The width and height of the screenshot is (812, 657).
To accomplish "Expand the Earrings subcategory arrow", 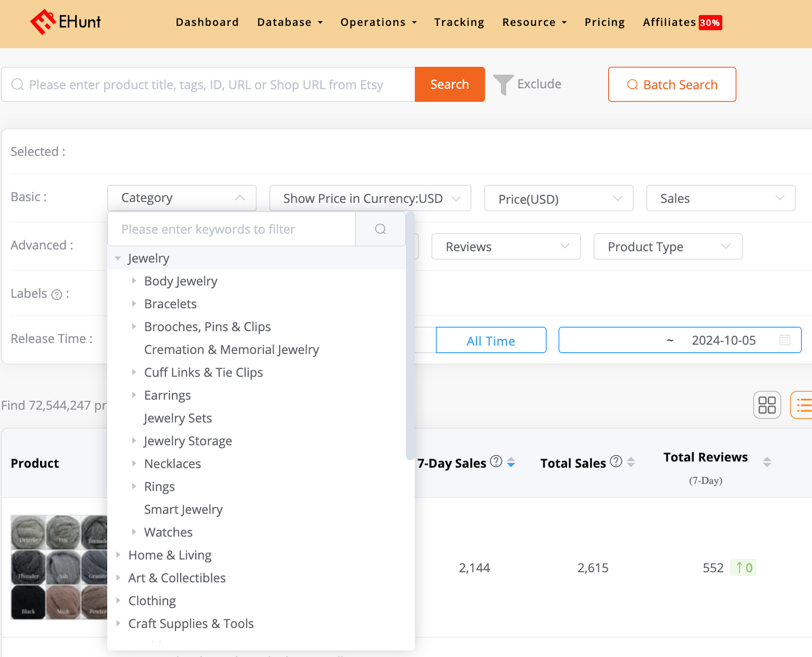I will pyautogui.click(x=134, y=395).
